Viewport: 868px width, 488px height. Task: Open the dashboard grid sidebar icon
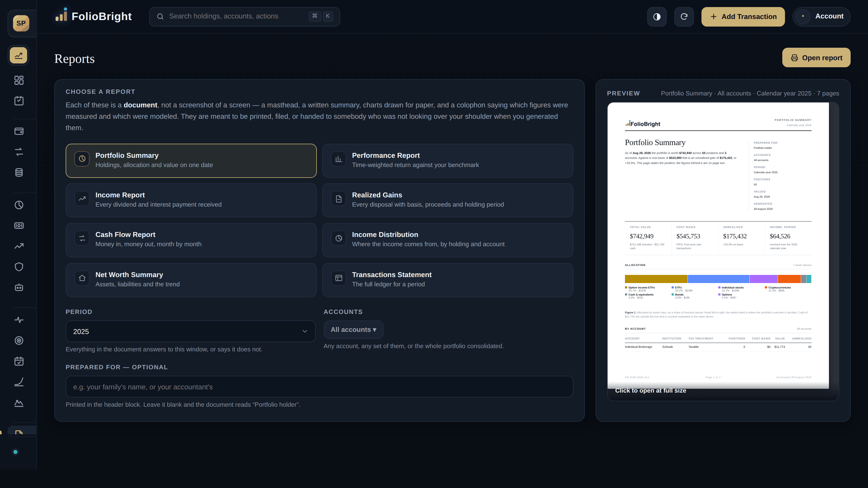[19, 80]
